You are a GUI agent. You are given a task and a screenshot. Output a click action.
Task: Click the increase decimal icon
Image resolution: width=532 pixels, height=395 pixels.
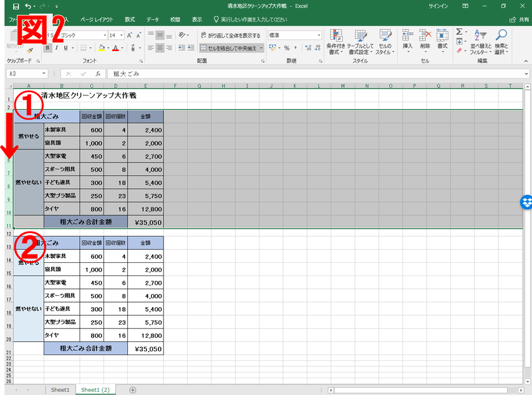(x=308, y=48)
